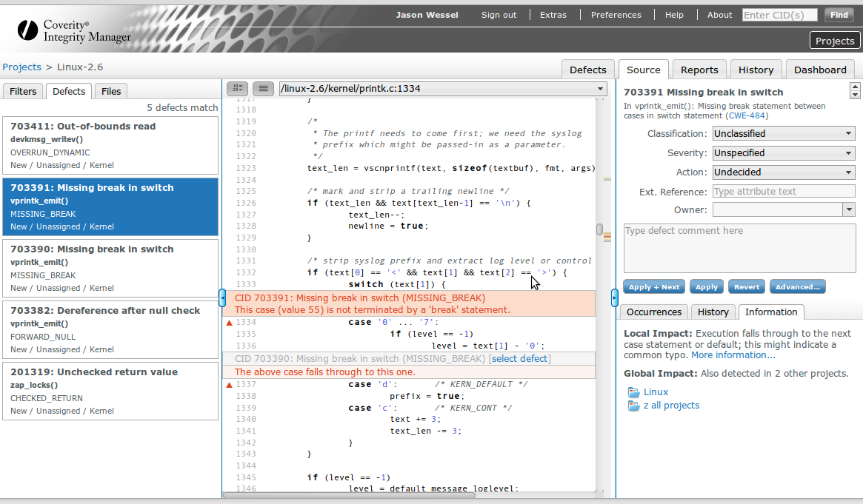
Task: Focus the Enter CID(s) search field
Action: pos(779,15)
